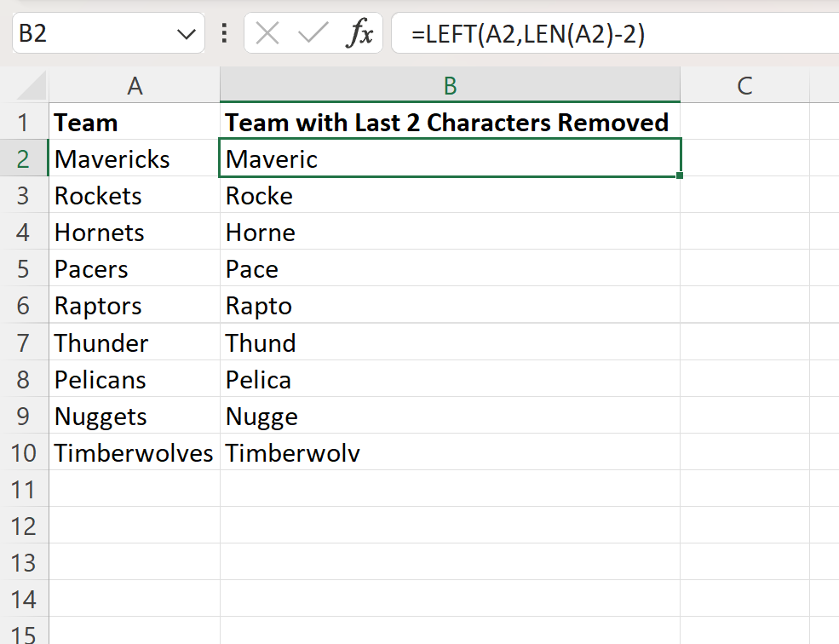The height and width of the screenshot is (644, 839).
Task: Click the fill handle on cell B2
Action: [679, 175]
